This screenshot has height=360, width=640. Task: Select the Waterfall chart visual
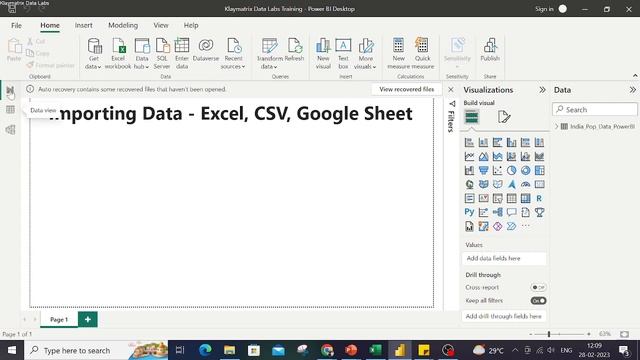point(469,170)
